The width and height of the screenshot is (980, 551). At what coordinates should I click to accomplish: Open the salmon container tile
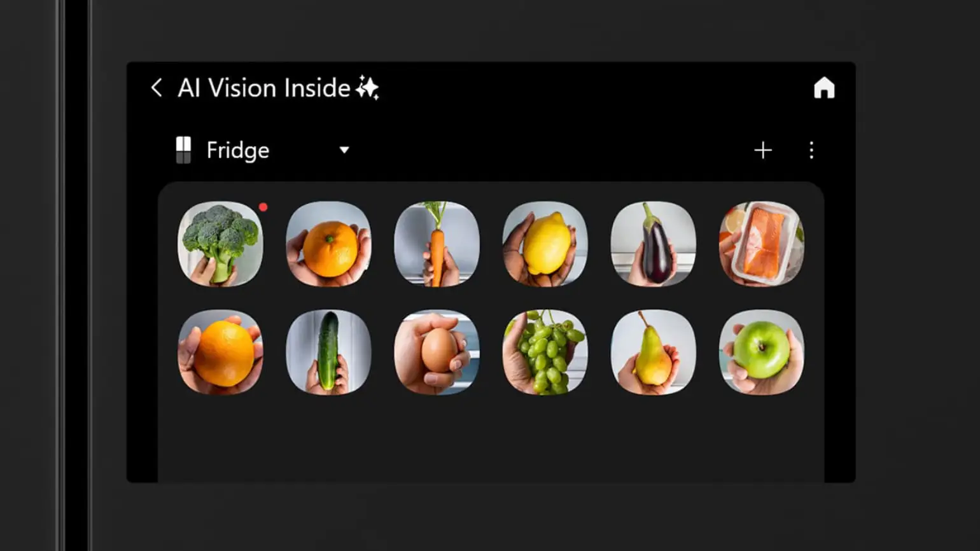click(x=762, y=244)
